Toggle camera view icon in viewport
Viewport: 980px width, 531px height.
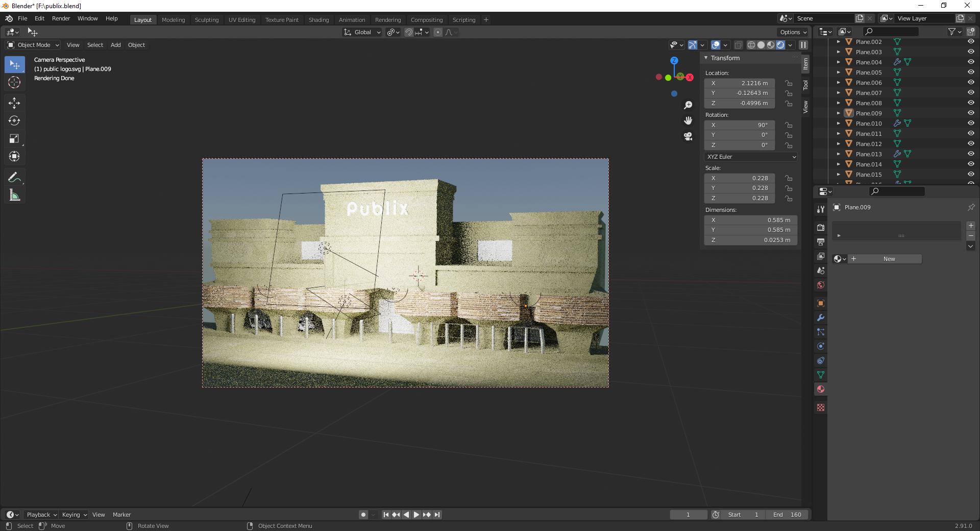click(688, 136)
